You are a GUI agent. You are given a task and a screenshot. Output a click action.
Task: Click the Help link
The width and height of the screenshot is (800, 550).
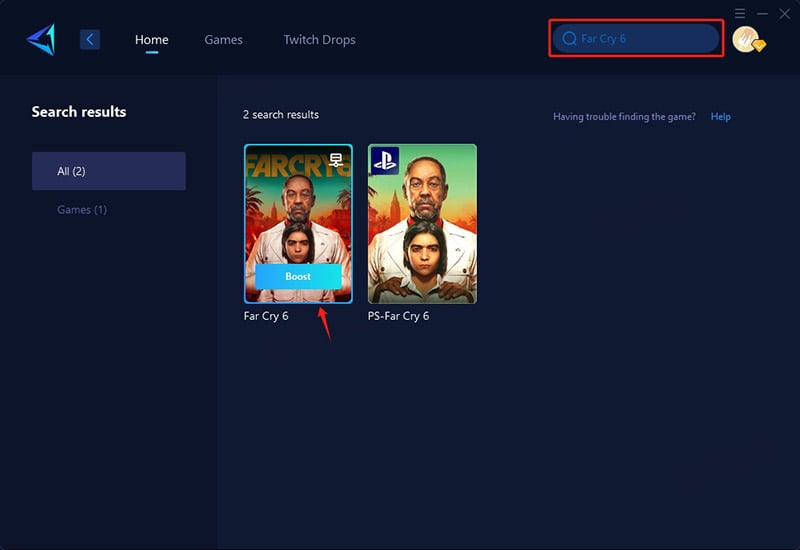click(720, 117)
